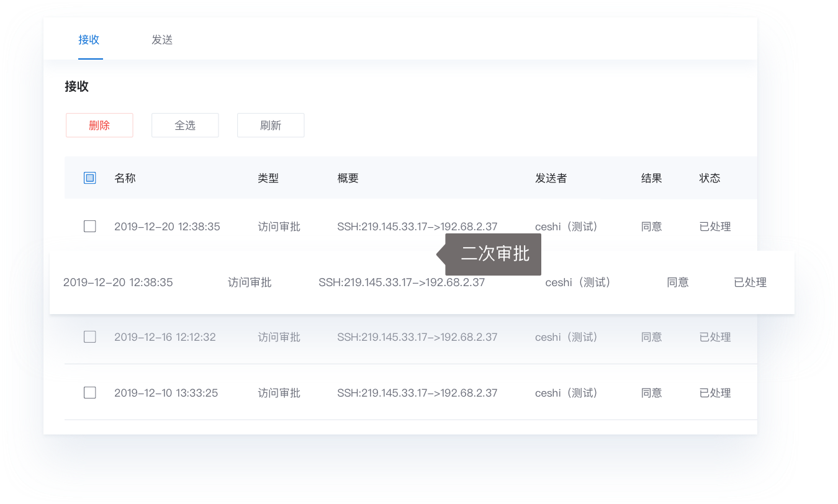Click the red 删除 button

click(x=99, y=125)
